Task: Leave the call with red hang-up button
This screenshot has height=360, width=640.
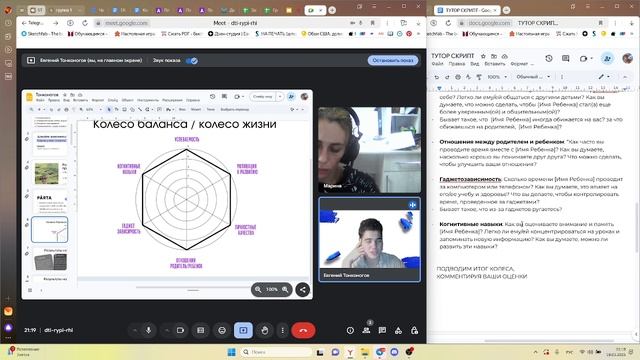Action: click(303, 330)
